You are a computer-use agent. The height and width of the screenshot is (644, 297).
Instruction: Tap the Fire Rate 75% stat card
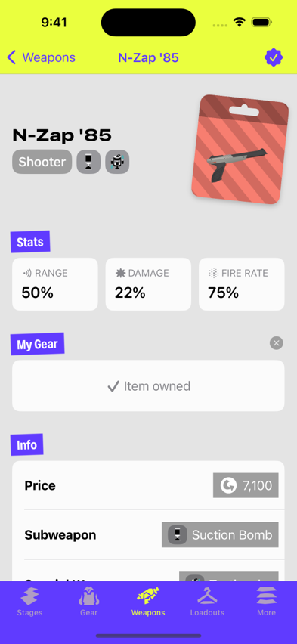tap(242, 284)
